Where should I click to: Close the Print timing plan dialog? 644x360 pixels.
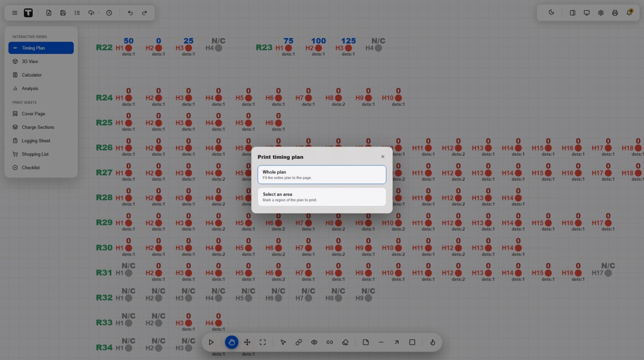(x=383, y=157)
